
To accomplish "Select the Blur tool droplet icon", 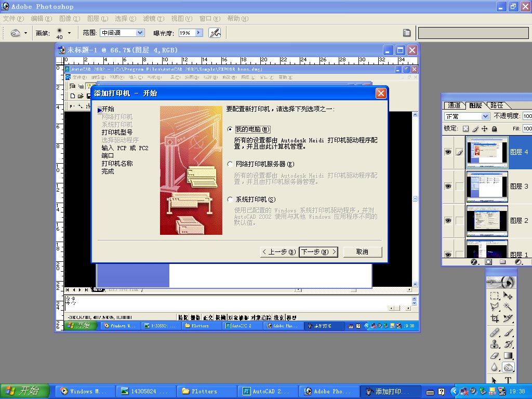I will [x=495, y=367].
